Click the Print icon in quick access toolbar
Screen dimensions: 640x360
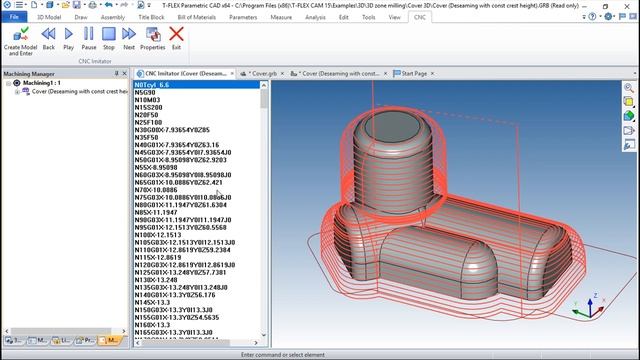point(93,5)
